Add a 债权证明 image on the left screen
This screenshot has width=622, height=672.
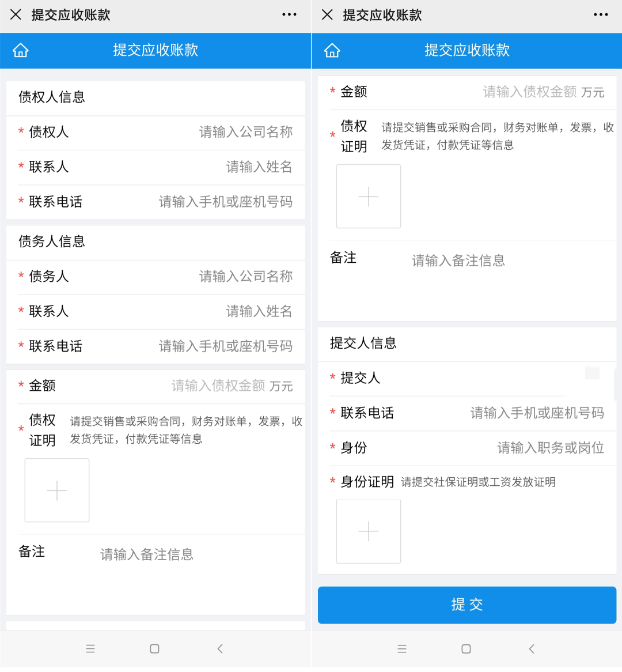point(57,490)
